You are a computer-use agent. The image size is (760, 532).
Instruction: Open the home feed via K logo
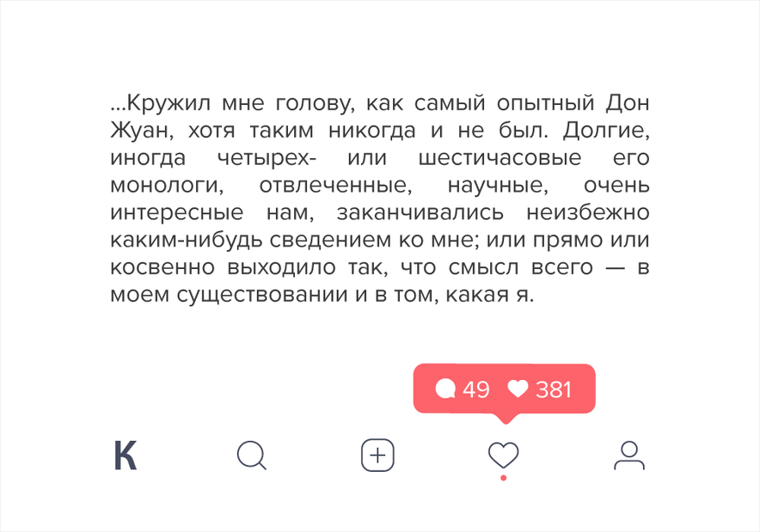coord(125,456)
